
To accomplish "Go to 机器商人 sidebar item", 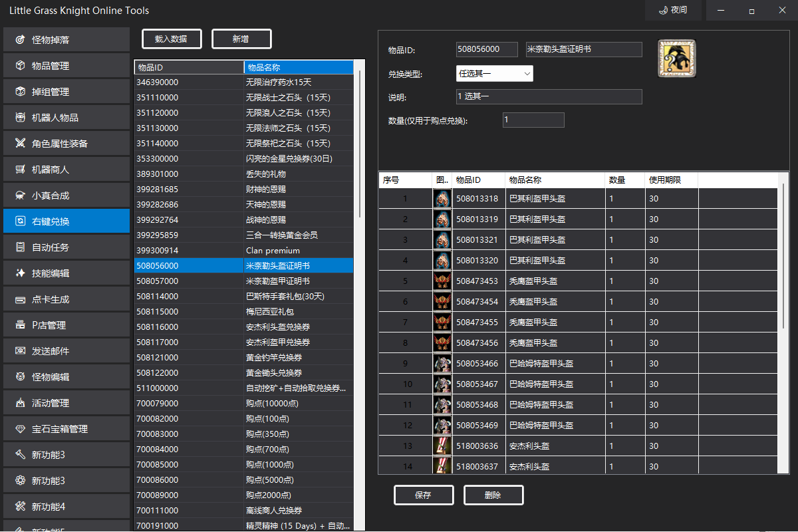I will [66, 170].
